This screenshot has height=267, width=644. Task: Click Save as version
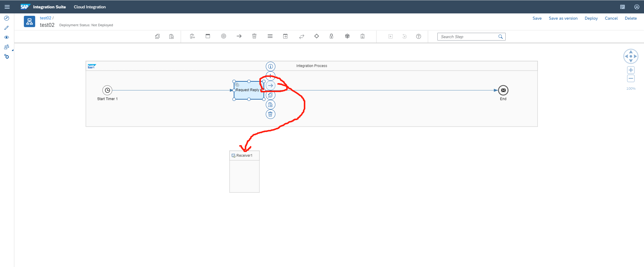pos(563,18)
